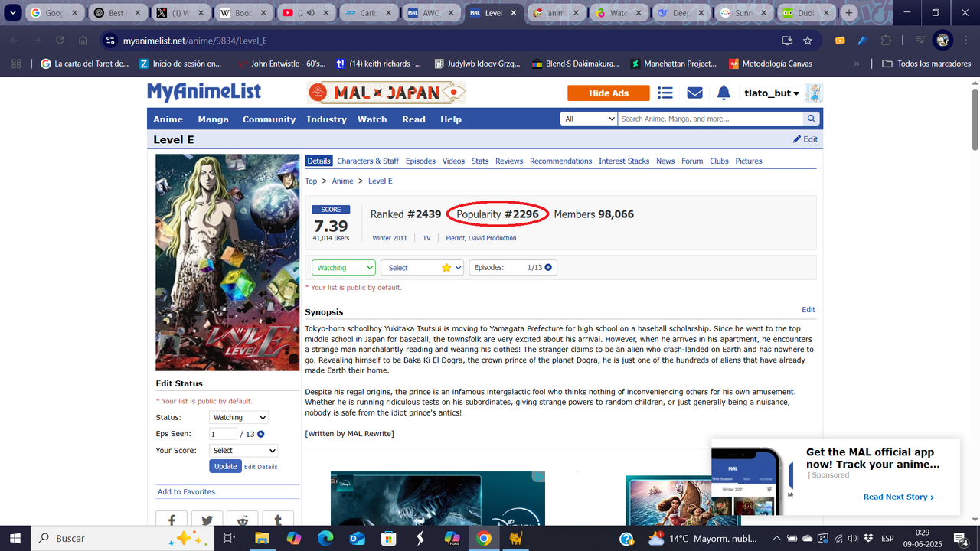Share the anime via the Twitter icon

[x=207, y=519]
